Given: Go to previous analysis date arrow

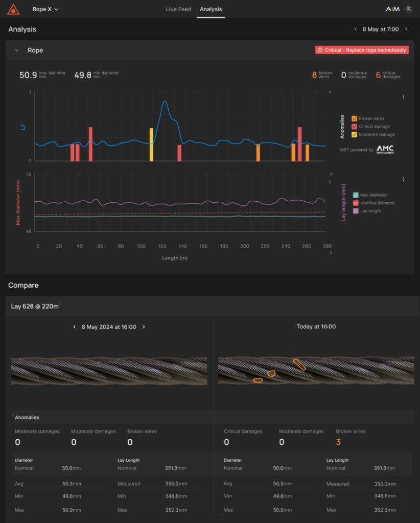Looking at the screenshot, I should coord(356,30).
